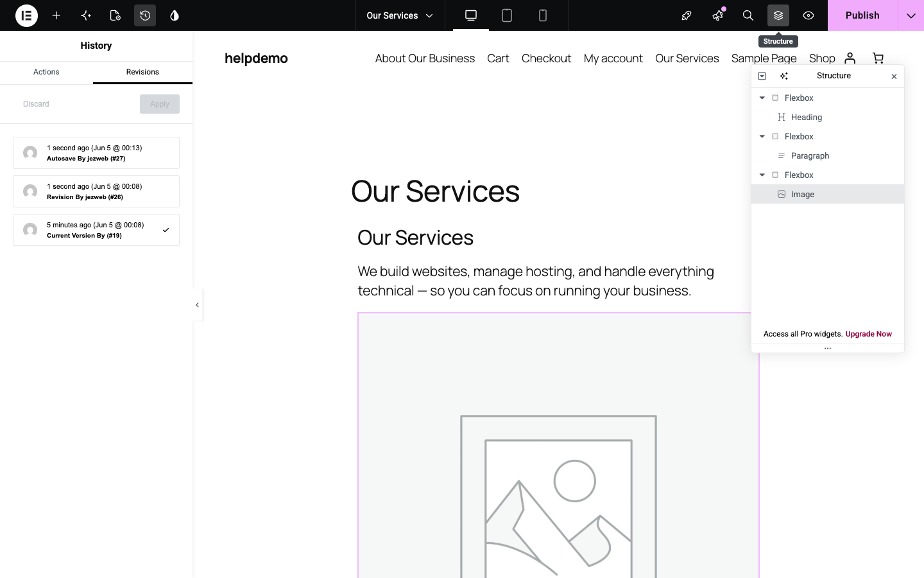Click the Discard button
This screenshot has width=924, height=578.
pyautogui.click(x=36, y=104)
